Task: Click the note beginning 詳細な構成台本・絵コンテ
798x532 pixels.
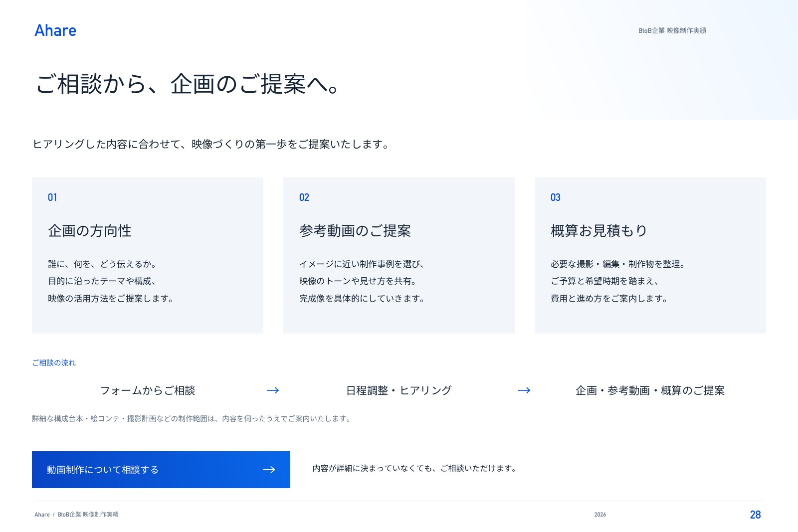Action: click(192, 419)
